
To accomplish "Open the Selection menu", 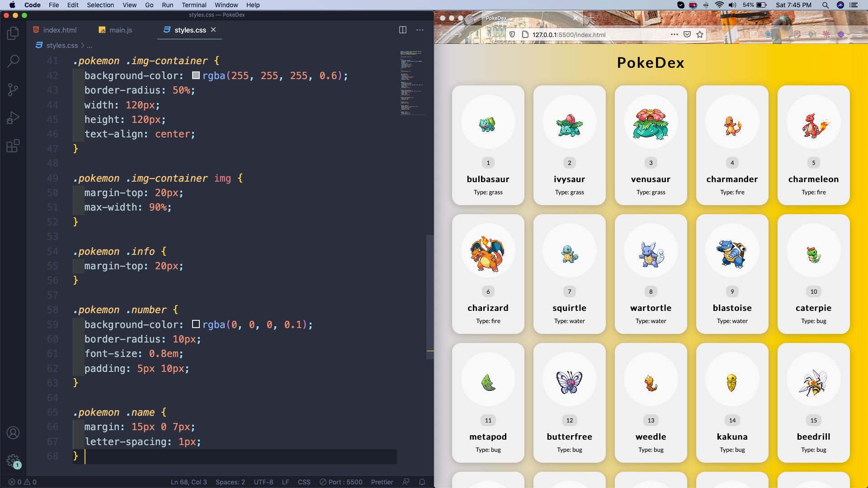I will pyautogui.click(x=100, y=5).
